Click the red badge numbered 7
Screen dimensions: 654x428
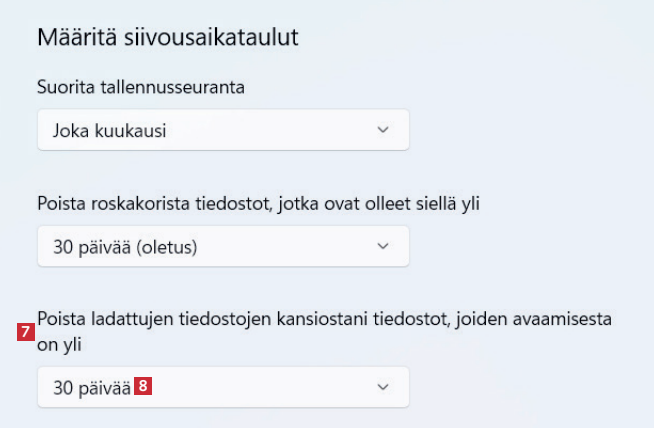coord(27,331)
